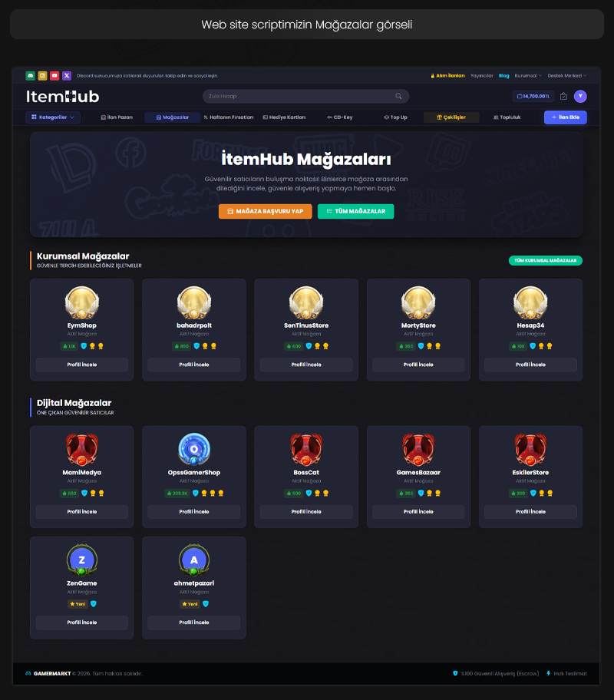Open the Discord social icon
Image resolution: width=614 pixels, height=700 pixels.
tap(31, 76)
